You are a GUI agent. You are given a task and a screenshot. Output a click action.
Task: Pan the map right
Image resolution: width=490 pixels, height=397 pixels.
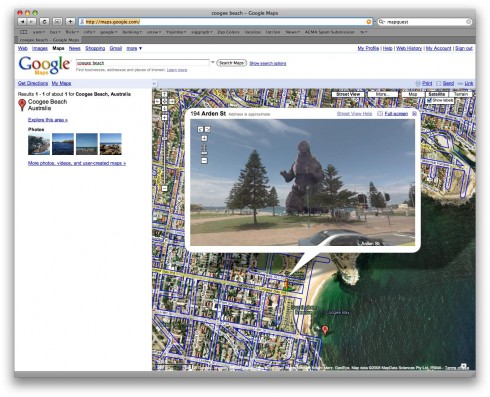click(171, 101)
